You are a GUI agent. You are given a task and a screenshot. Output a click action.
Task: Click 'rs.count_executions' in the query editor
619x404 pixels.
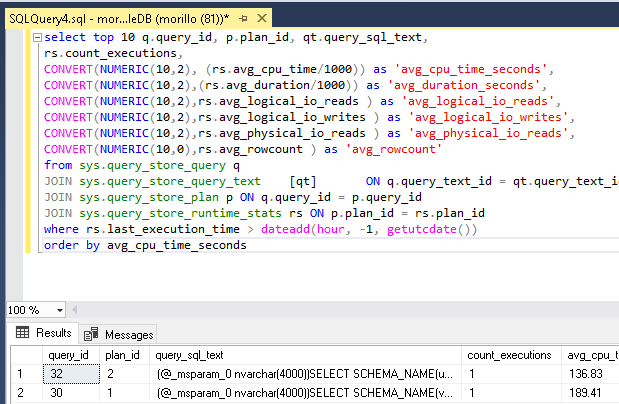click(x=110, y=53)
